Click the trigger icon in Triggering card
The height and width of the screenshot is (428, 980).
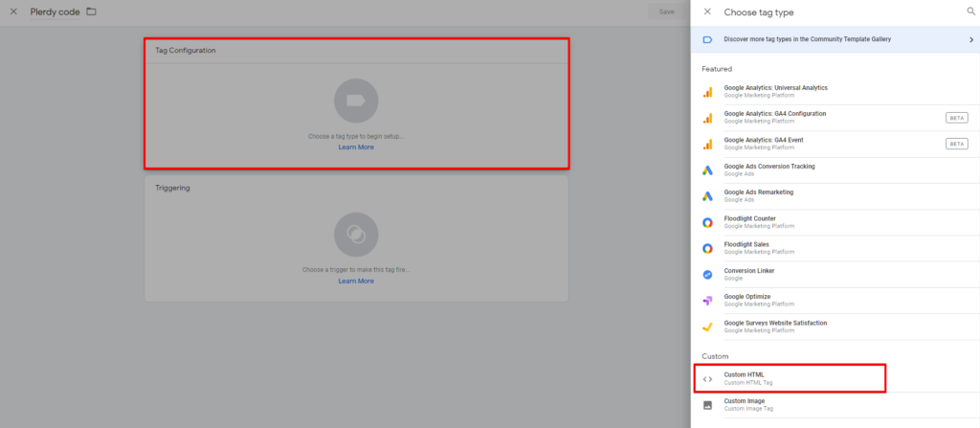coord(356,235)
